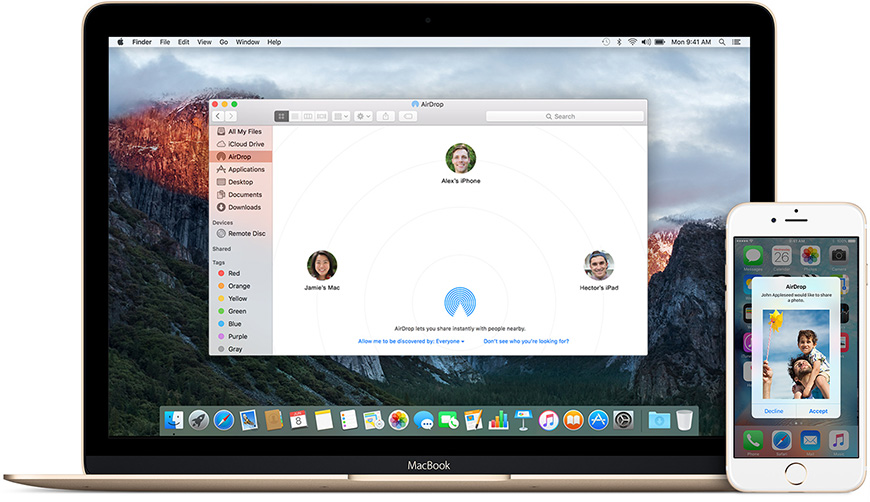The width and height of the screenshot is (870, 502).
Task: Launch Photos app from the Dock
Action: tap(398, 420)
